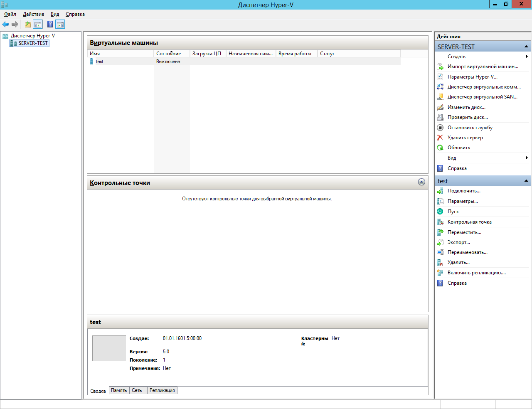532x409 pixels.
Task: Click the Остановить службу stop icon
Action: click(440, 128)
